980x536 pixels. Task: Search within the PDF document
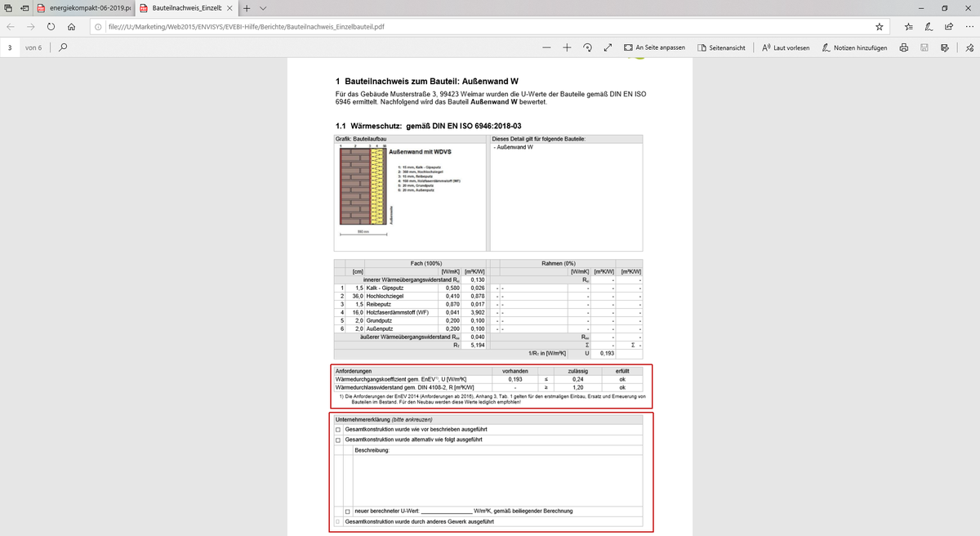click(x=63, y=47)
